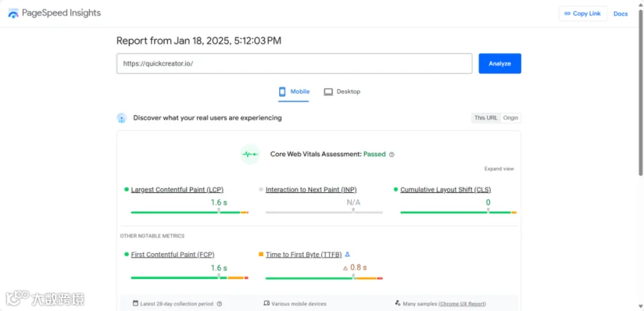This screenshot has width=644, height=311.
Task: Click the mobile devices icon in footer
Action: [267, 304]
